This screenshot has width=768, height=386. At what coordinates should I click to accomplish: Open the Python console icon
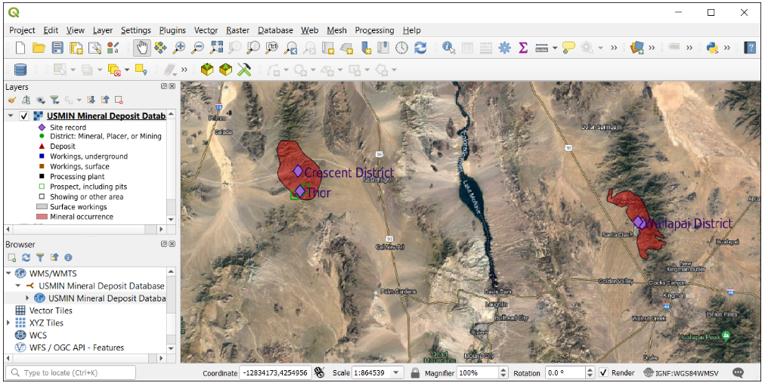click(x=712, y=48)
